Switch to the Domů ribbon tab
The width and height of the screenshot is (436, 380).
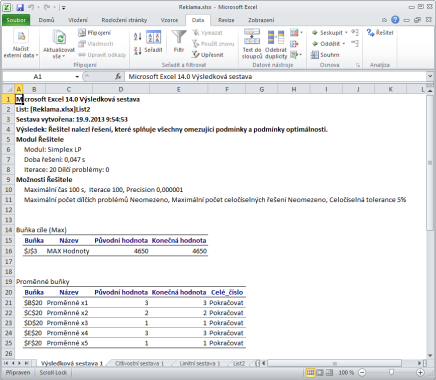(46, 20)
